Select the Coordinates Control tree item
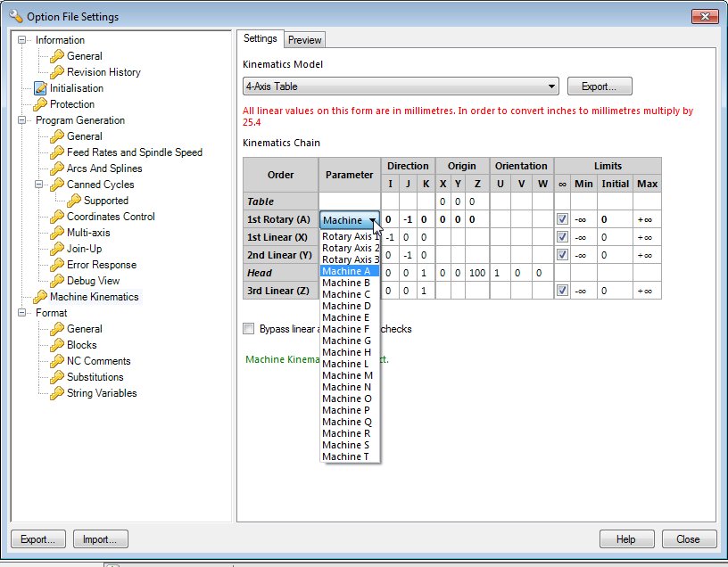This screenshot has height=567, width=728. [111, 217]
